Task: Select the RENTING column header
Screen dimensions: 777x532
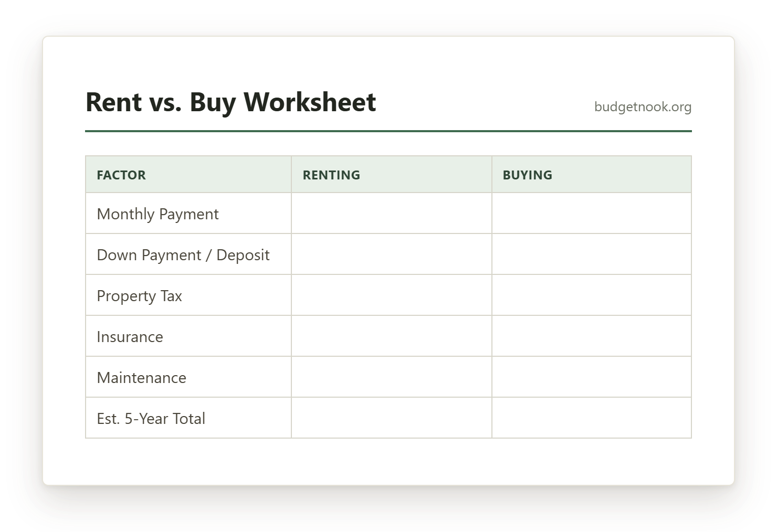Action: (392, 175)
